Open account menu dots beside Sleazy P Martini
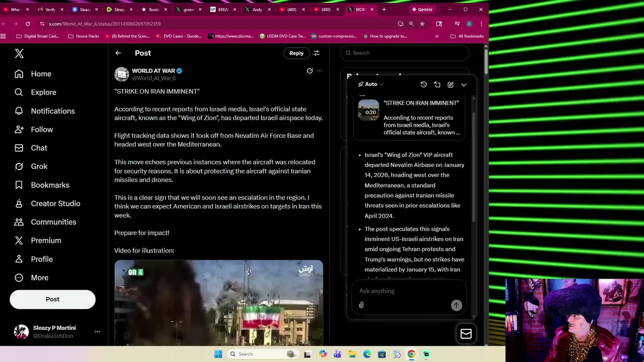Viewport: 644px width, 362px height. [97, 331]
